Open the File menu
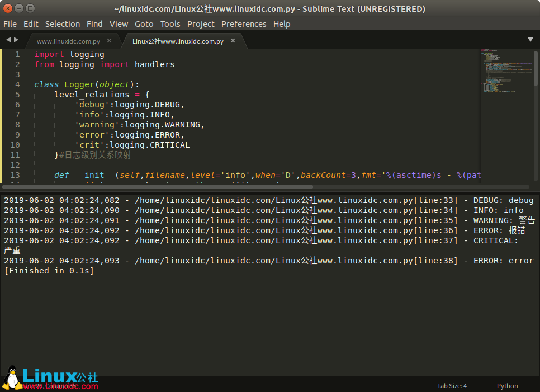Screen dimensions: 540x392 tap(10, 24)
